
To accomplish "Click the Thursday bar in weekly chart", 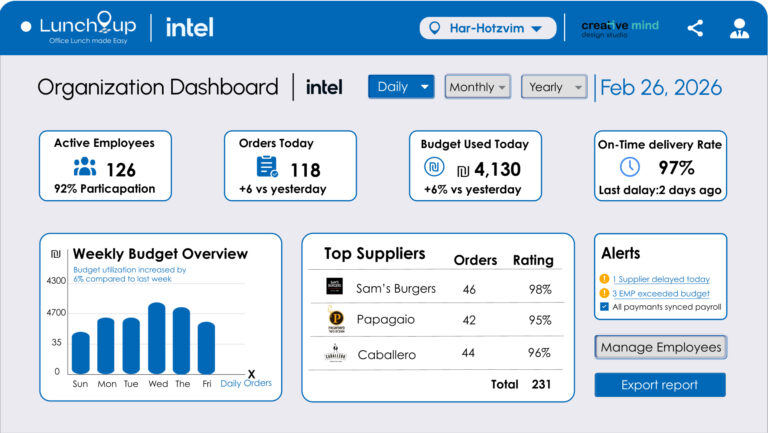I will click(181, 341).
